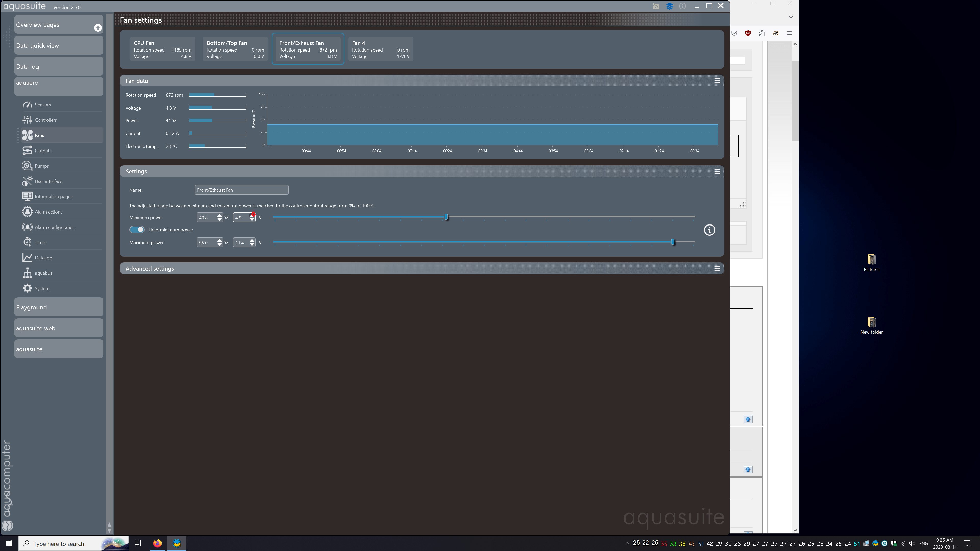
Task: Click the info circle icon in Settings
Action: pos(709,230)
